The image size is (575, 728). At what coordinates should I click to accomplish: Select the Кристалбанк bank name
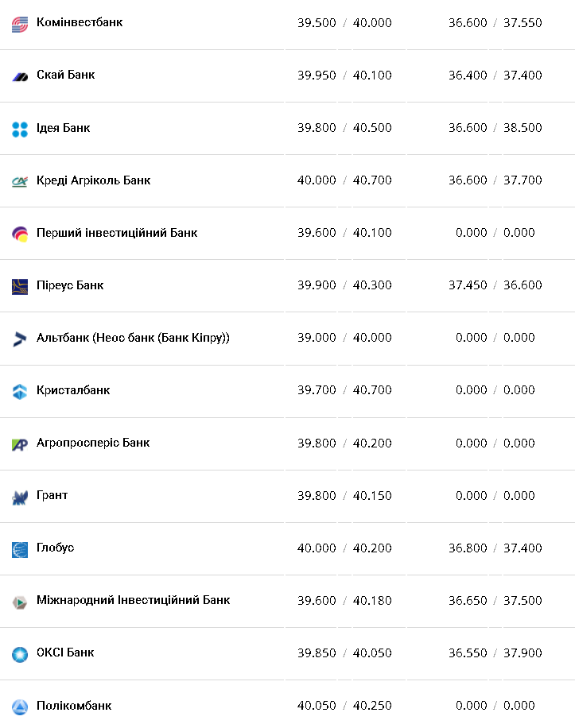(73, 390)
